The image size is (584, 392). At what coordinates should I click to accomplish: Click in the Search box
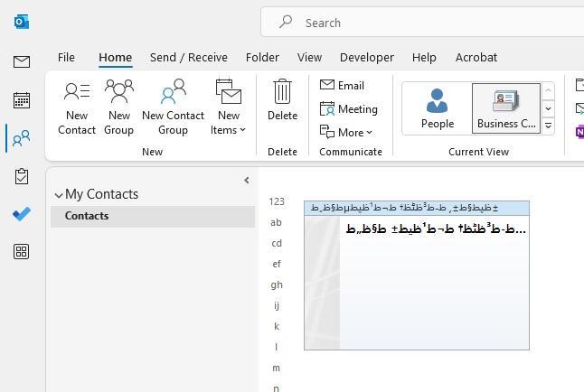tap(422, 23)
